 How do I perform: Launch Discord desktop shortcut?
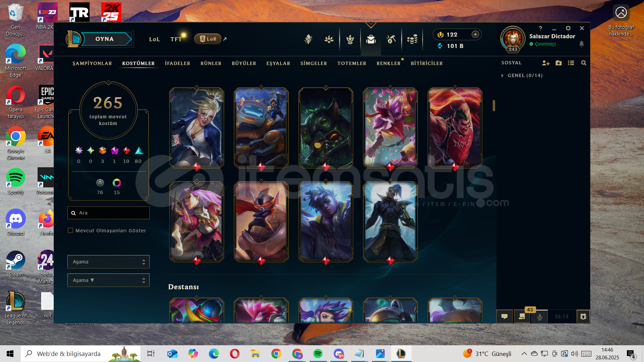coord(15,222)
